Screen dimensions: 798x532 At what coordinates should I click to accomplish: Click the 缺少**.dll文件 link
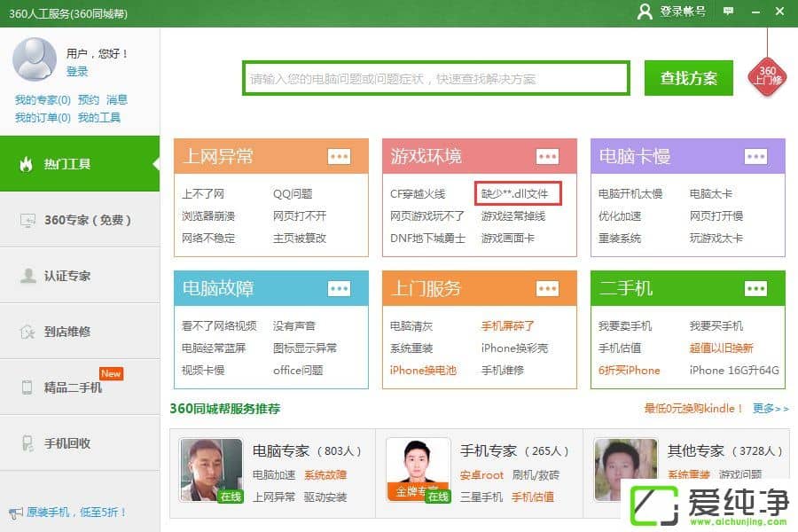(x=516, y=193)
